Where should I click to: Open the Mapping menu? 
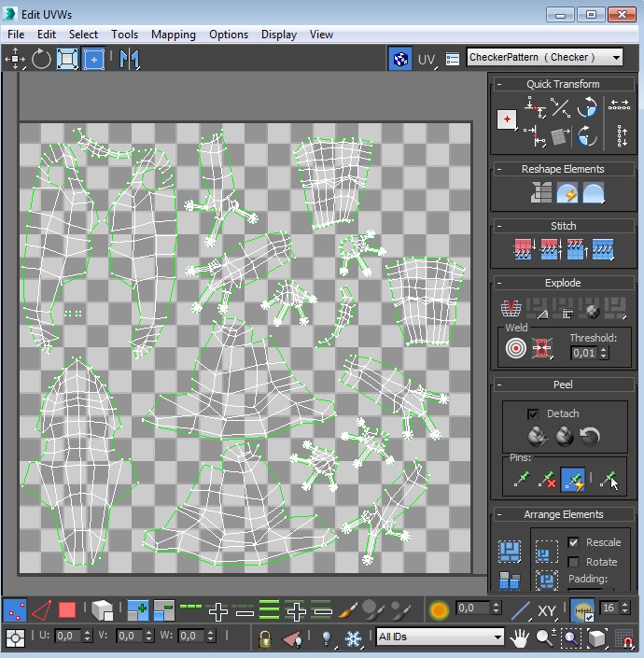point(173,35)
